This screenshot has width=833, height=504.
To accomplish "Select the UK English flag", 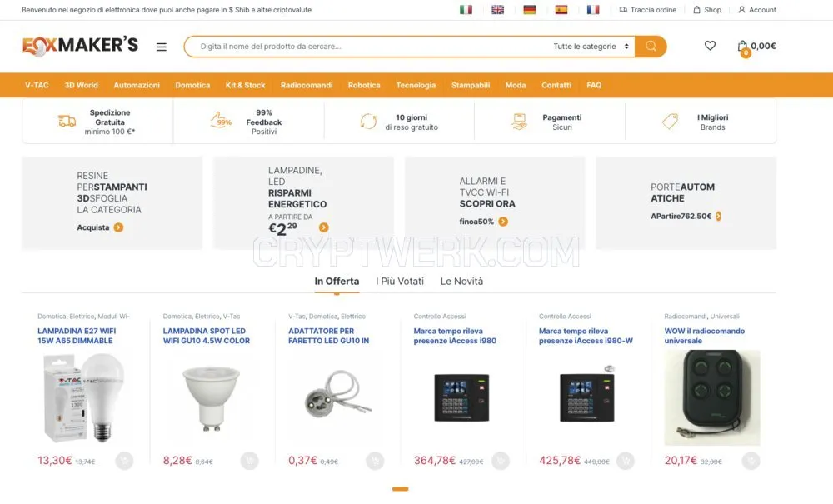I will tap(498, 9).
